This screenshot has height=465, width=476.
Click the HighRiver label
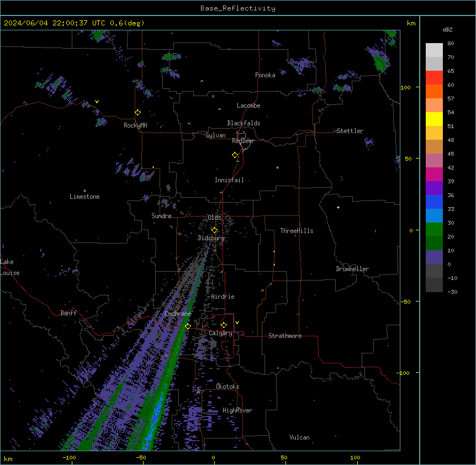click(237, 410)
